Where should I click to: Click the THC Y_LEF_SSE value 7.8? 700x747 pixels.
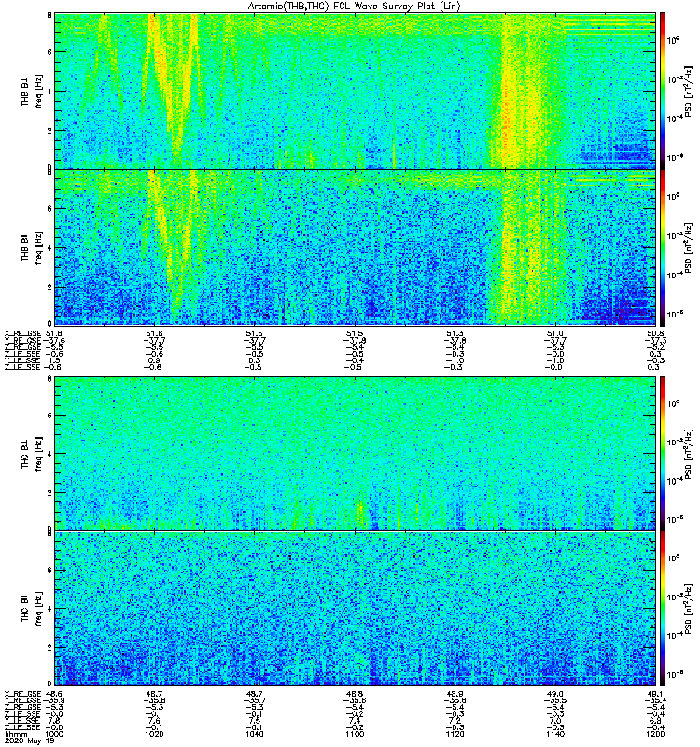[x=54, y=721]
